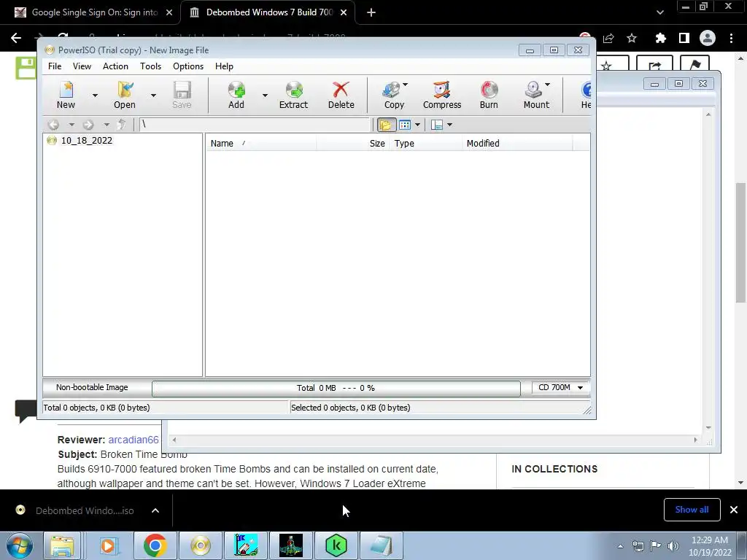Viewport: 747px width, 560px height.
Task: Open the pane layout dropdown arrow
Action: [x=449, y=125]
